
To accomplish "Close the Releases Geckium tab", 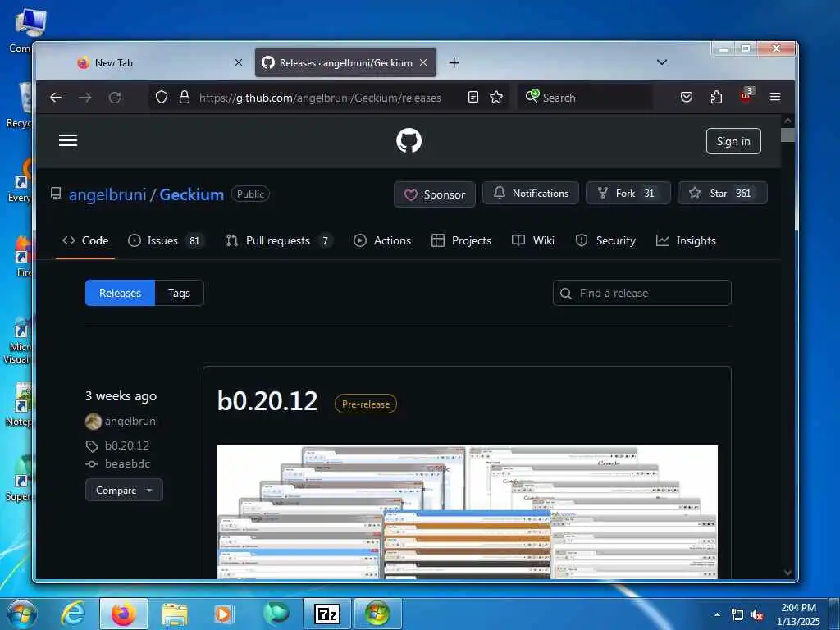I will [423, 62].
